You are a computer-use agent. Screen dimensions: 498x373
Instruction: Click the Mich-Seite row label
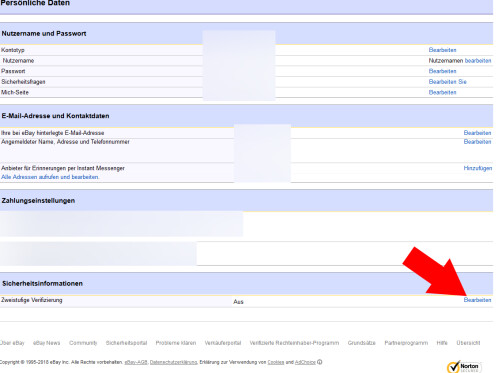coord(15,93)
